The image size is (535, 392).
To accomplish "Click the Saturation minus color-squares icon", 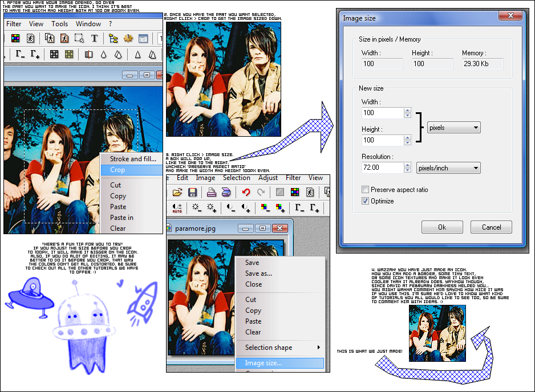I will (x=265, y=207).
